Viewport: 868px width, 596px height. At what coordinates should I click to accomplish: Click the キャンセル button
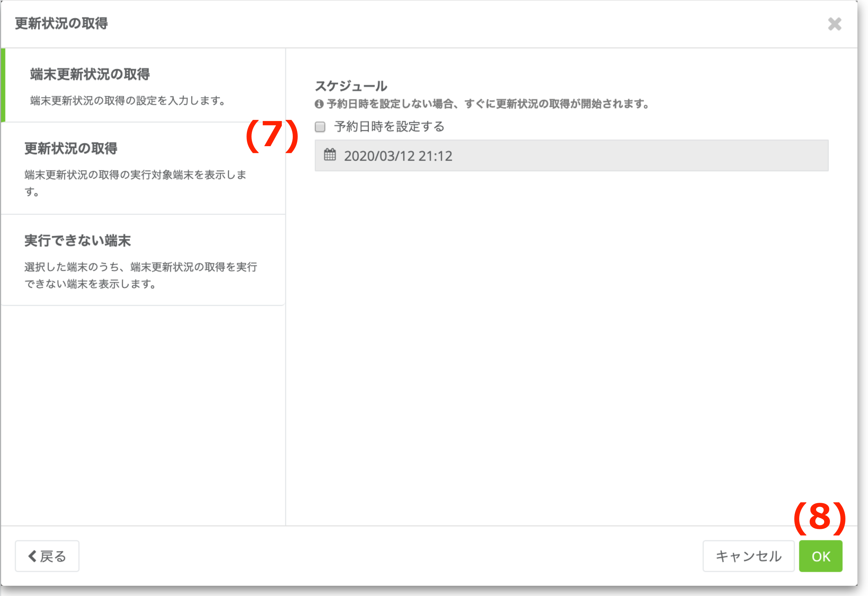pyautogui.click(x=749, y=556)
